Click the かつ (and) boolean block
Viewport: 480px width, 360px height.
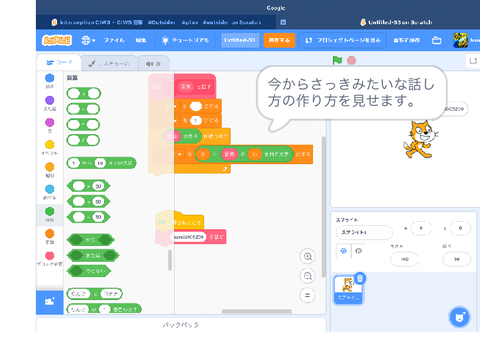pos(91,240)
